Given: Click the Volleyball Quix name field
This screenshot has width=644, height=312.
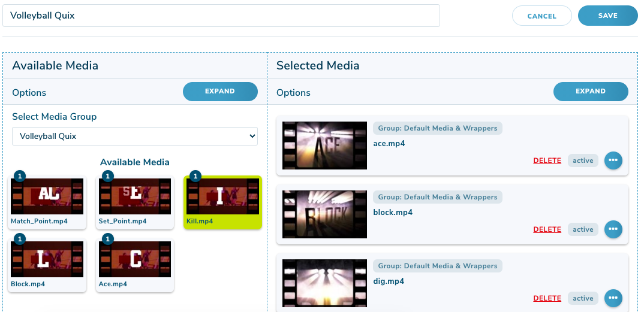Looking at the screenshot, I should pos(221,16).
